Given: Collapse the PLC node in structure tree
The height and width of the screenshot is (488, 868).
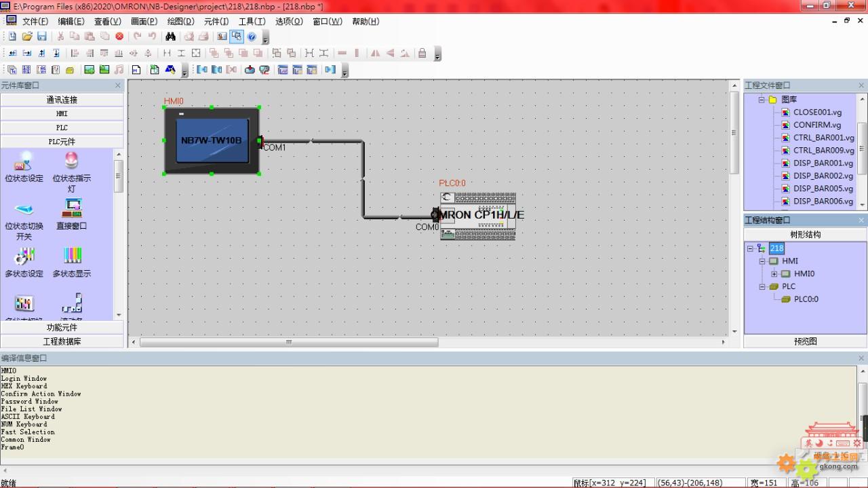Looking at the screenshot, I should pyautogui.click(x=762, y=286).
